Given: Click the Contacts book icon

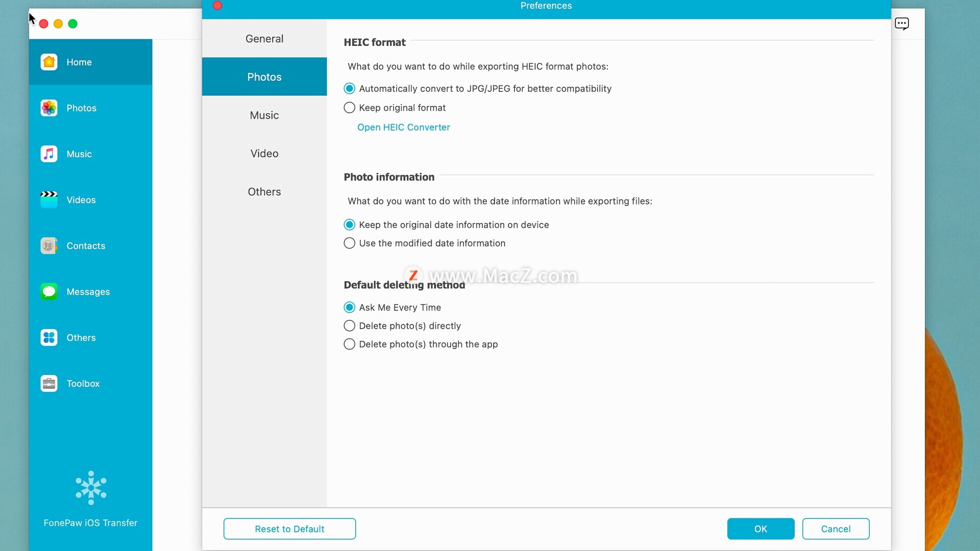Looking at the screenshot, I should tap(49, 246).
